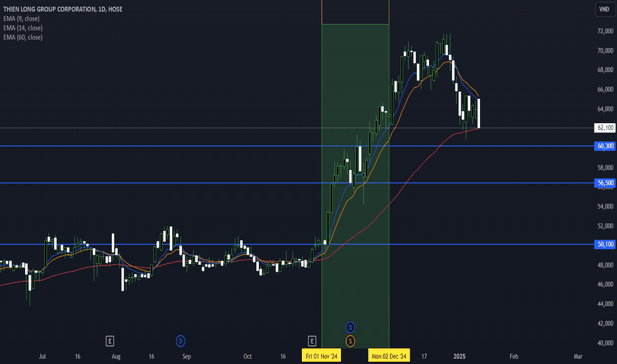The height and width of the screenshot is (364, 617).
Task: Select the EMA (14, close) indicator legend
Action: pyautogui.click(x=23, y=28)
